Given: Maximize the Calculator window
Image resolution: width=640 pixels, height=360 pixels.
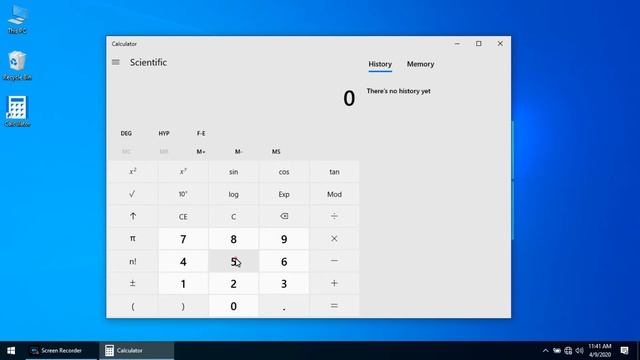Looking at the screenshot, I should click(479, 44).
